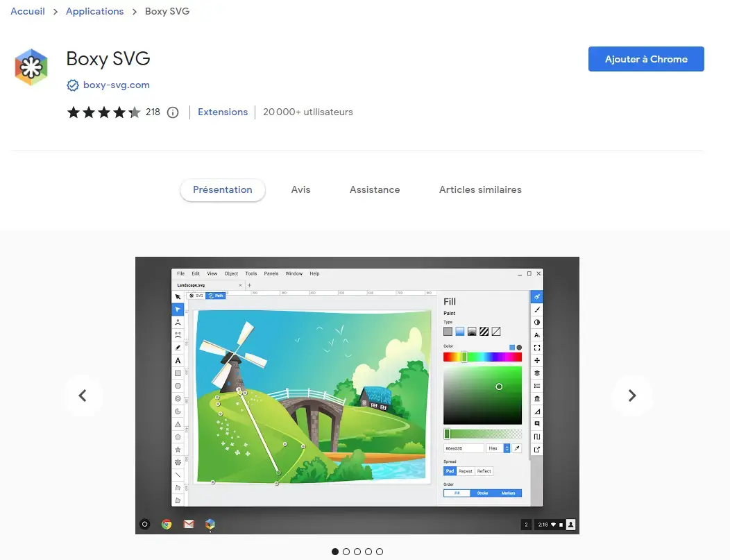
Task: Click Ajouter à Chrome button
Action: coord(646,59)
